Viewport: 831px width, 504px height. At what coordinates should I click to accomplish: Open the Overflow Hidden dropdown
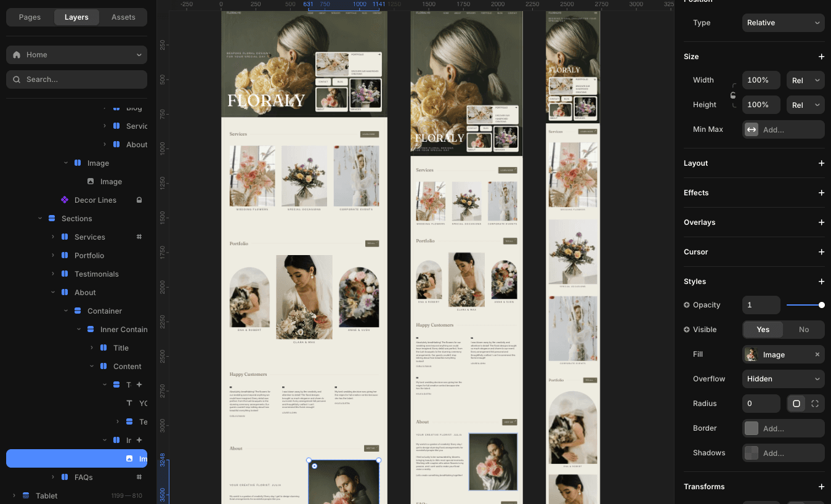pos(783,379)
